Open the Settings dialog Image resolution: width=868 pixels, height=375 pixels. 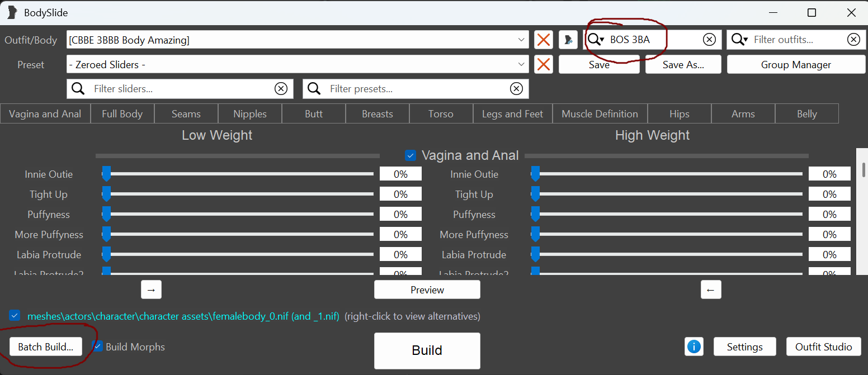tap(745, 346)
